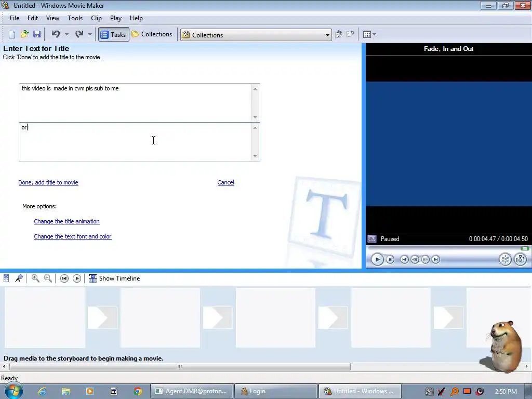Click the Zoom Timeline Out magnifier icon
Image resolution: width=532 pixels, height=399 pixels.
coord(48,278)
